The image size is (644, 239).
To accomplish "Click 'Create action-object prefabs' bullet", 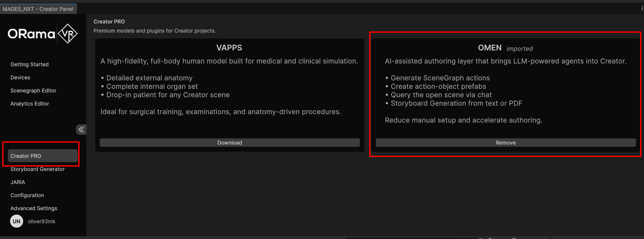I will tap(436, 86).
